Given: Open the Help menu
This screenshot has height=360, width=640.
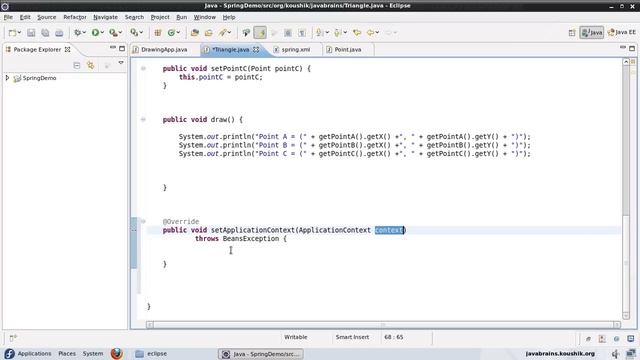Looking at the screenshot, I should point(229,17).
